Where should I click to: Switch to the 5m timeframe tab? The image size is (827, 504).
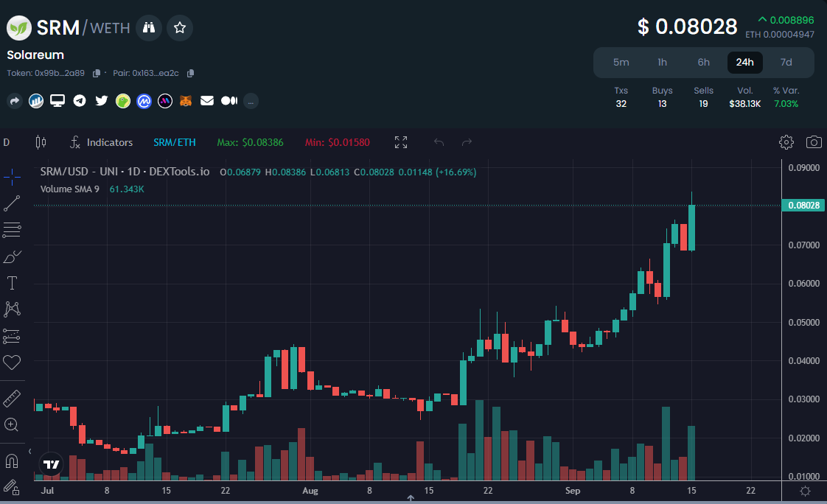coord(621,63)
